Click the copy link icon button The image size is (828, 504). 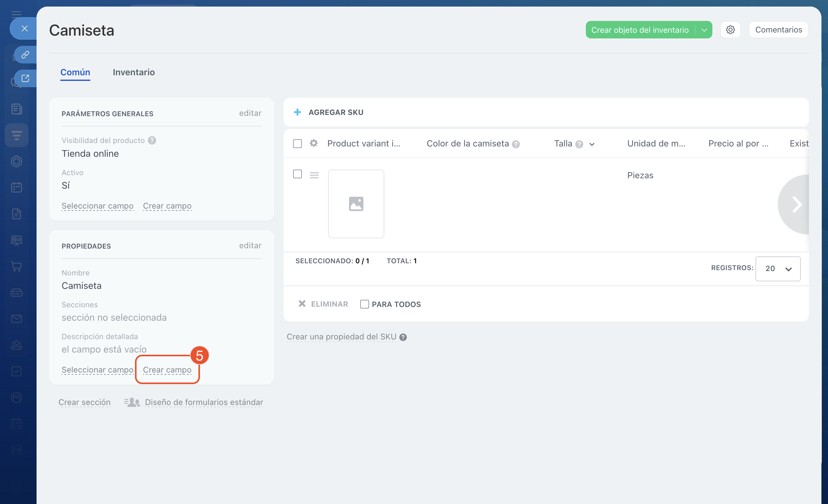click(25, 55)
